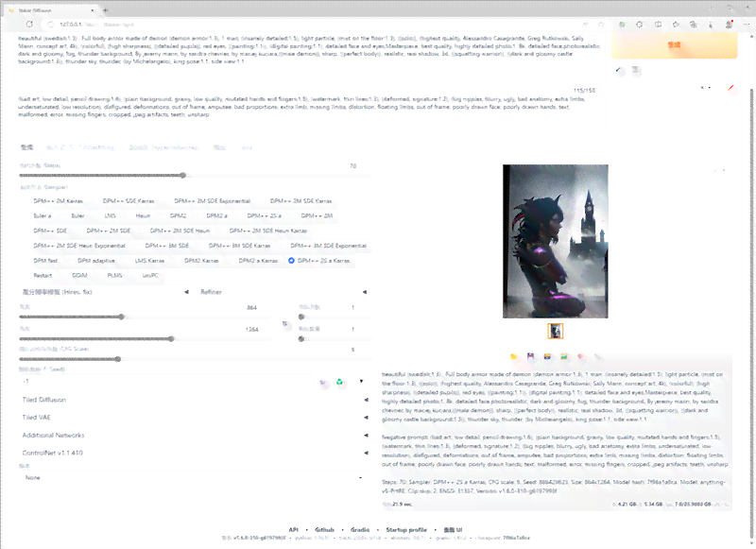Switch to the Hypernetworks tab
Screen dimensions: 756x549
(163, 147)
